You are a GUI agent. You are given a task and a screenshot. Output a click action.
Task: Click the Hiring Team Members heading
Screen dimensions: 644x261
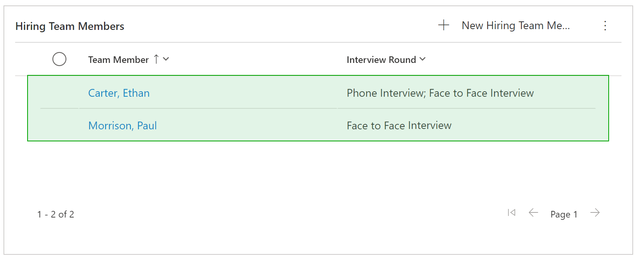click(70, 26)
